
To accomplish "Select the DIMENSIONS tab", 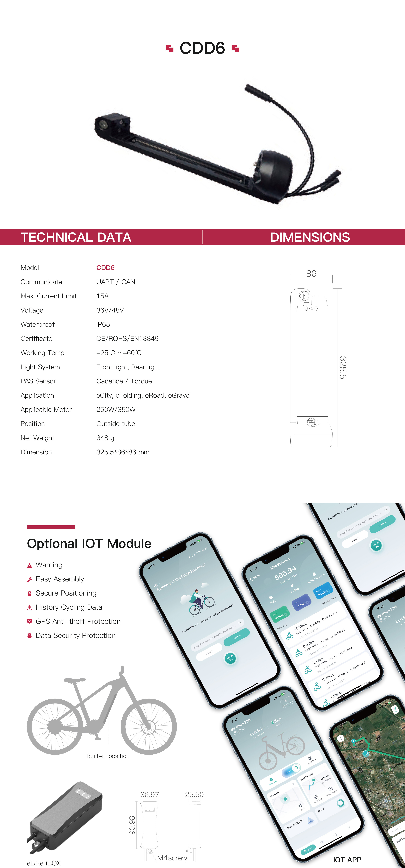I will 304,226.
